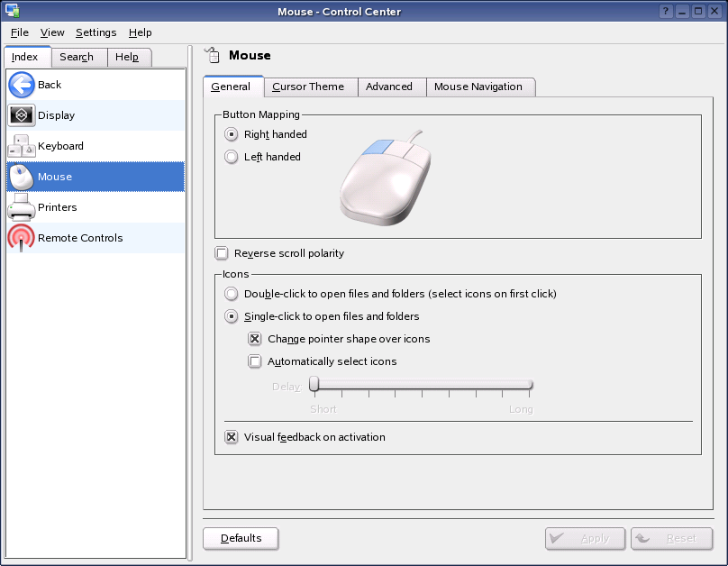Click the Printers label in sidebar

tap(58, 207)
